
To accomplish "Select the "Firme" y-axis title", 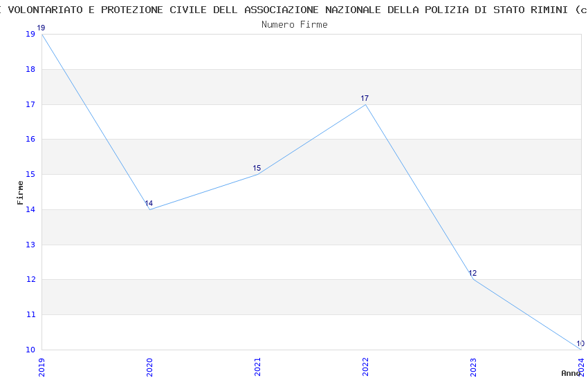I will (x=21, y=192).
